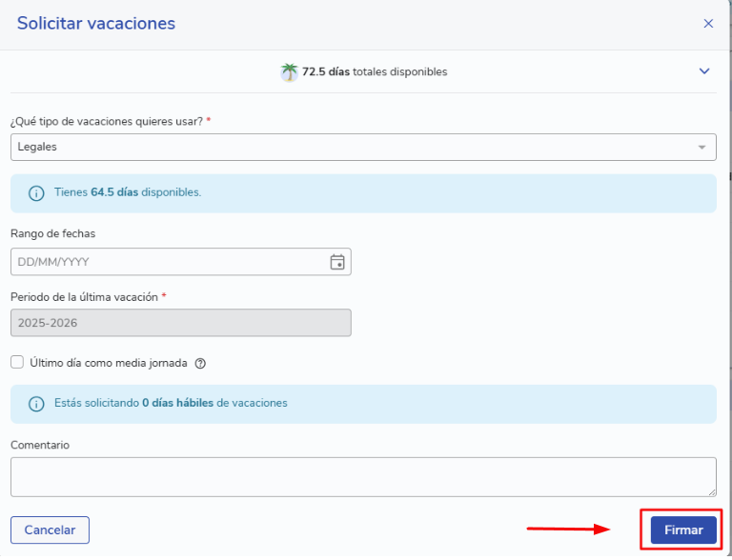Click the Rango de fechas label
Screen dimensions: 732x560
pyautogui.click(x=52, y=233)
